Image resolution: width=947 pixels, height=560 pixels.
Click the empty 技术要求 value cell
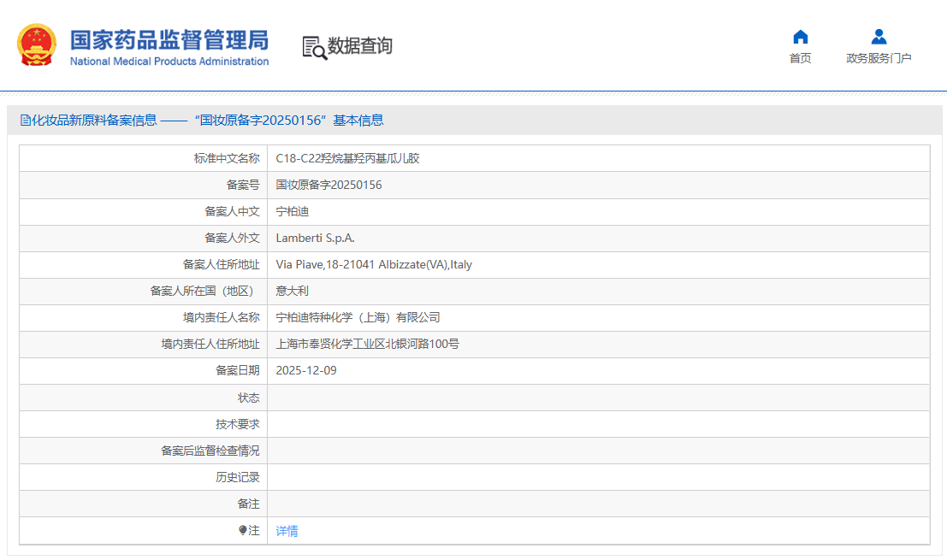(x=597, y=424)
